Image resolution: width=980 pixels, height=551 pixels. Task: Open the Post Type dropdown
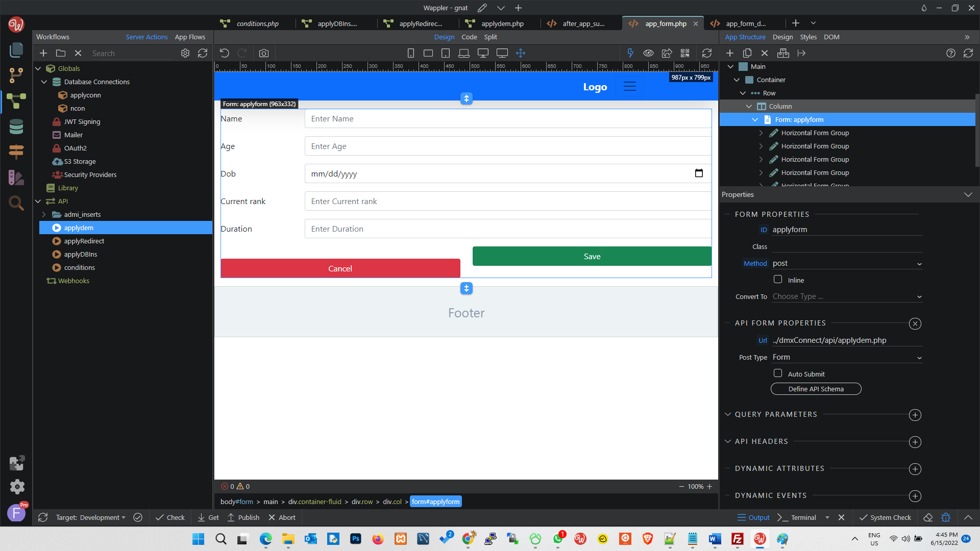coord(847,357)
